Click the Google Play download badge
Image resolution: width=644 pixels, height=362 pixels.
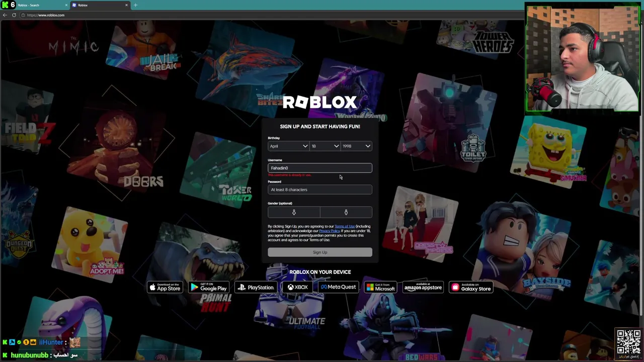(208, 287)
